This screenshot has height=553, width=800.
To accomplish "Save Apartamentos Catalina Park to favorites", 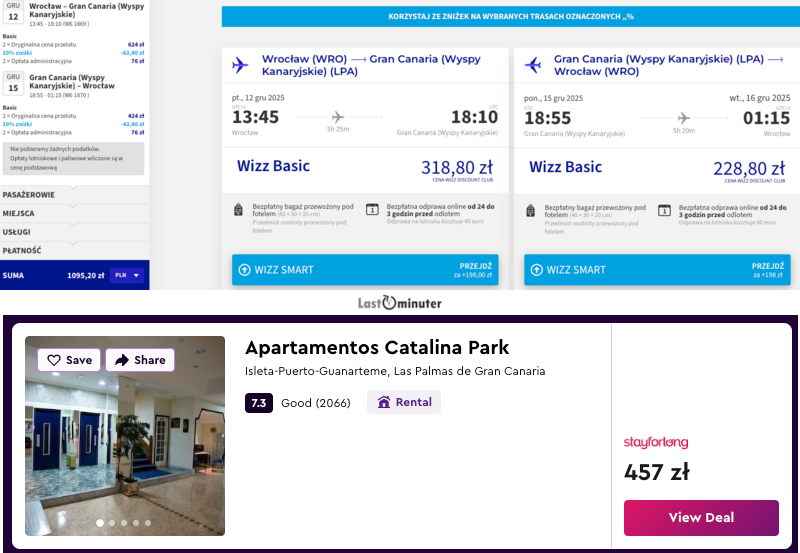I will click(69, 360).
